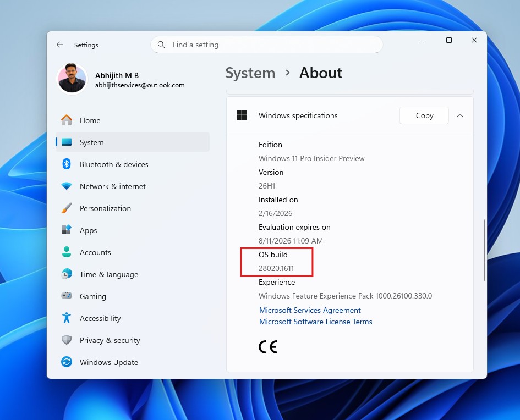This screenshot has height=420, width=520.
Task: Copy the Windows specifications
Action: pos(424,115)
